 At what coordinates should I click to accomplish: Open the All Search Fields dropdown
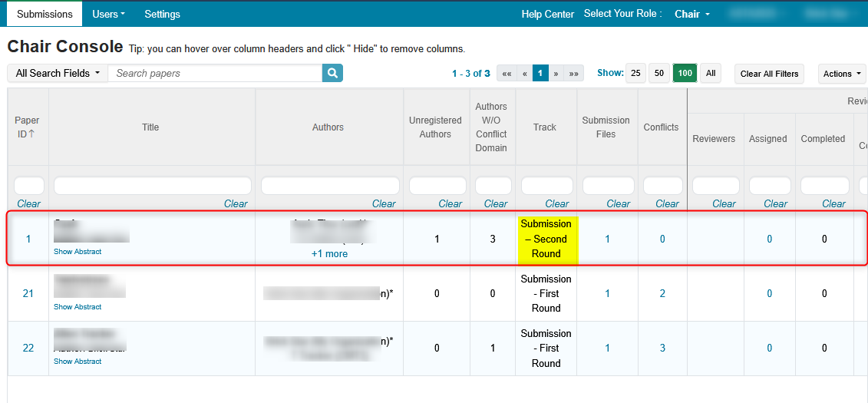pos(58,73)
